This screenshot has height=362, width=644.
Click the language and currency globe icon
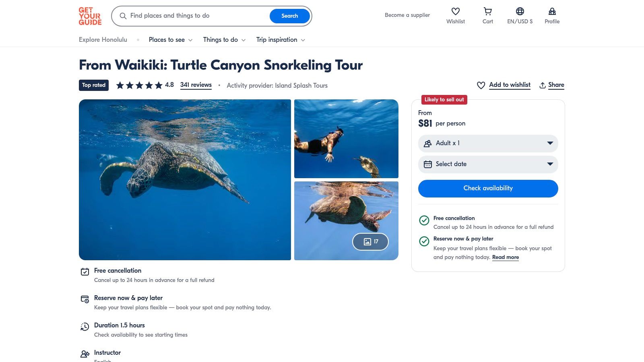pos(520,12)
